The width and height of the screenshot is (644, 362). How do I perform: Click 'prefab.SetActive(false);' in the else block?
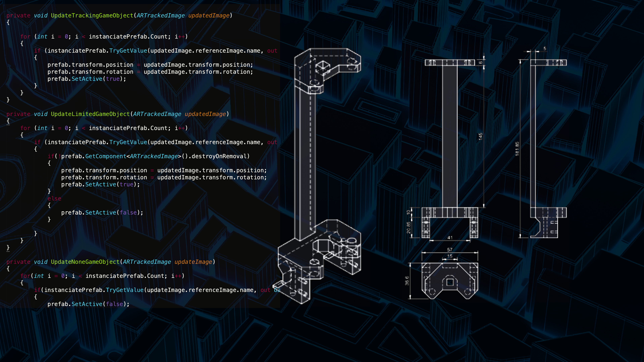tap(102, 213)
